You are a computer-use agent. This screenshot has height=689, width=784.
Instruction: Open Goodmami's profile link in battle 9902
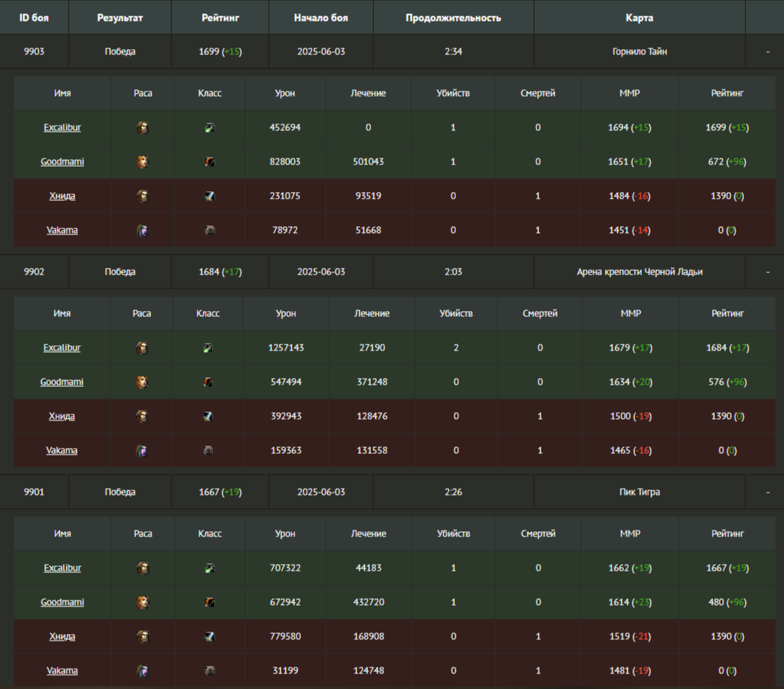point(62,382)
